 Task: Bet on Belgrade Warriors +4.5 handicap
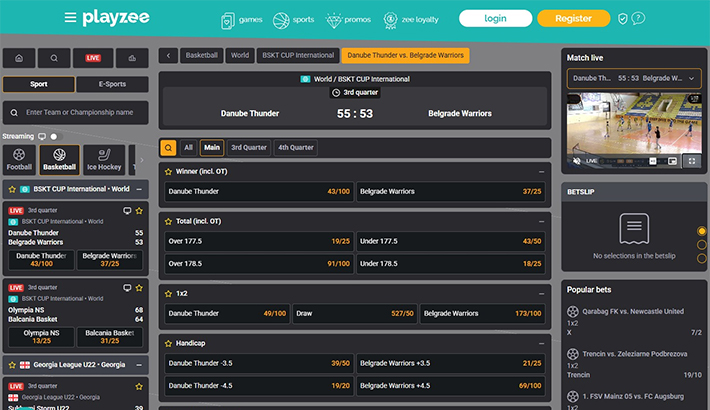451,386
